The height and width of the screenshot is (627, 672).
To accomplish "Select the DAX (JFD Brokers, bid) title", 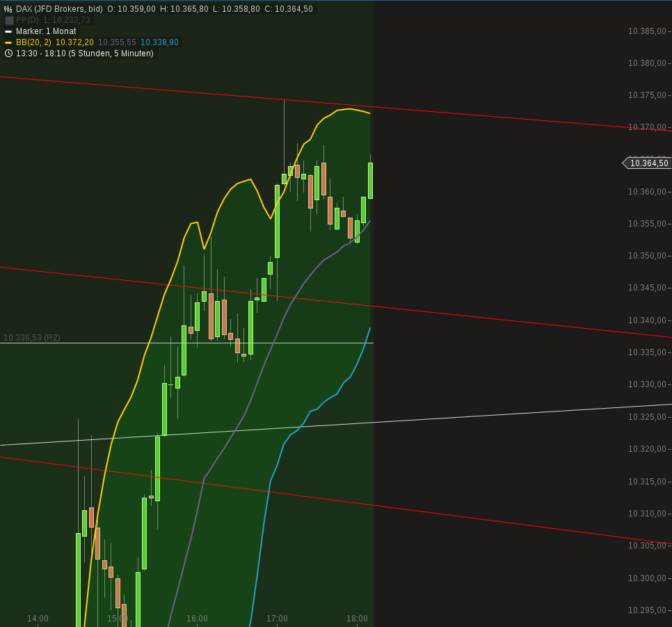I will click(x=59, y=9).
